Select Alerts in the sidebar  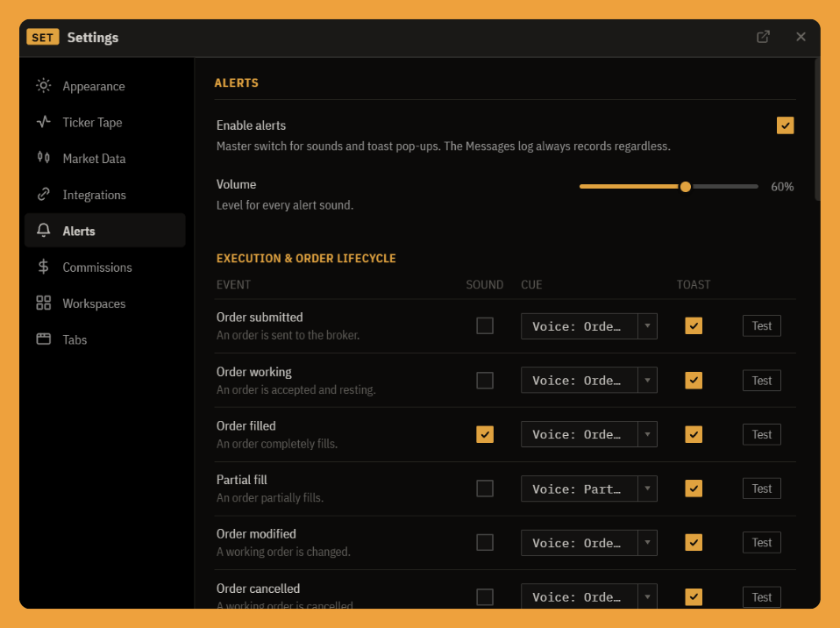pyautogui.click(x=105, y=231)
